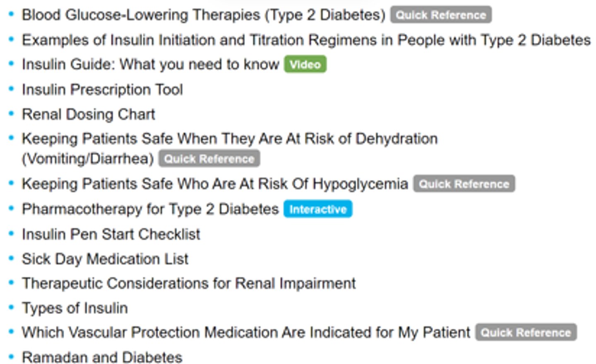
Task: Launch Pharmacotherapy for Type 2 Diabetes
Action: pyautogui.click(x=150, y=209)
